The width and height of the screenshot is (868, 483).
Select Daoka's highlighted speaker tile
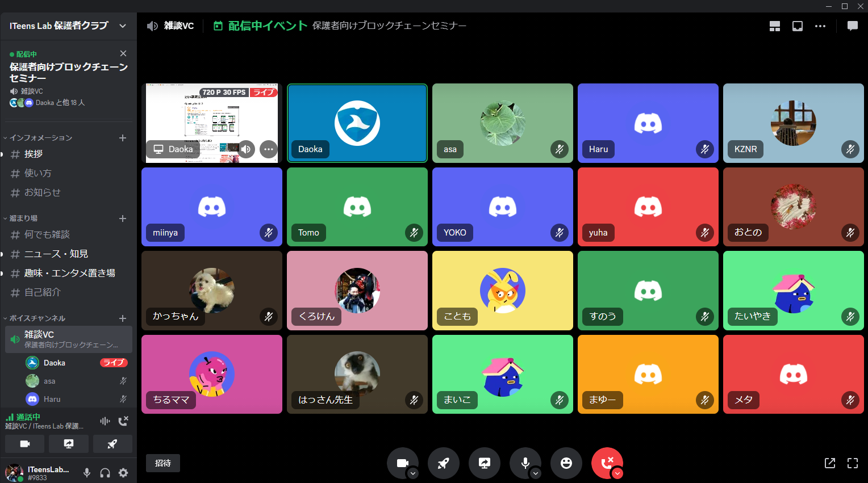tap(357, 123)
